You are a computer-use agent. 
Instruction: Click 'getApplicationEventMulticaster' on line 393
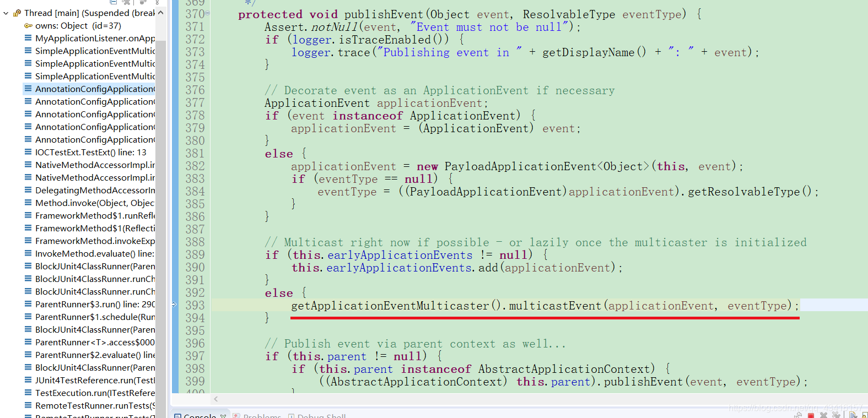tap(390, 306)
